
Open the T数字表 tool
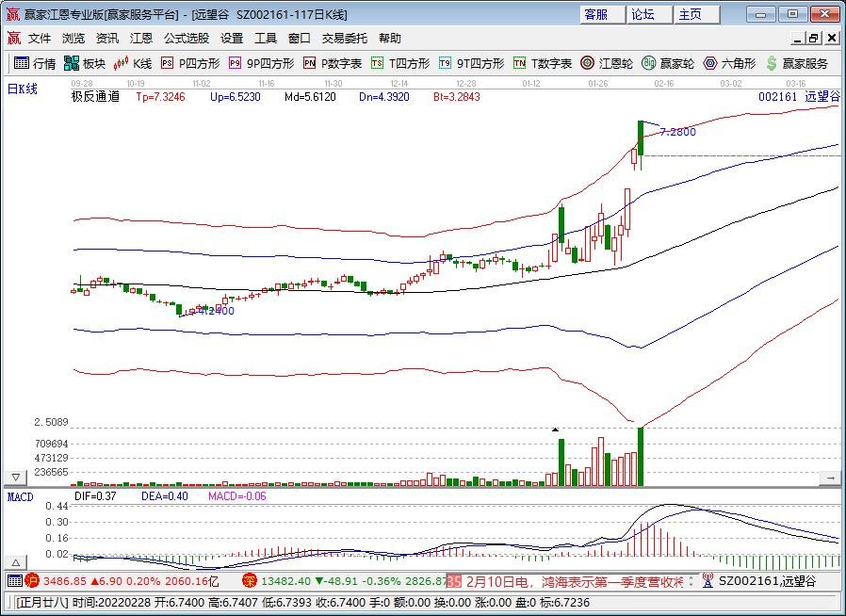click(x=543, y=63)
